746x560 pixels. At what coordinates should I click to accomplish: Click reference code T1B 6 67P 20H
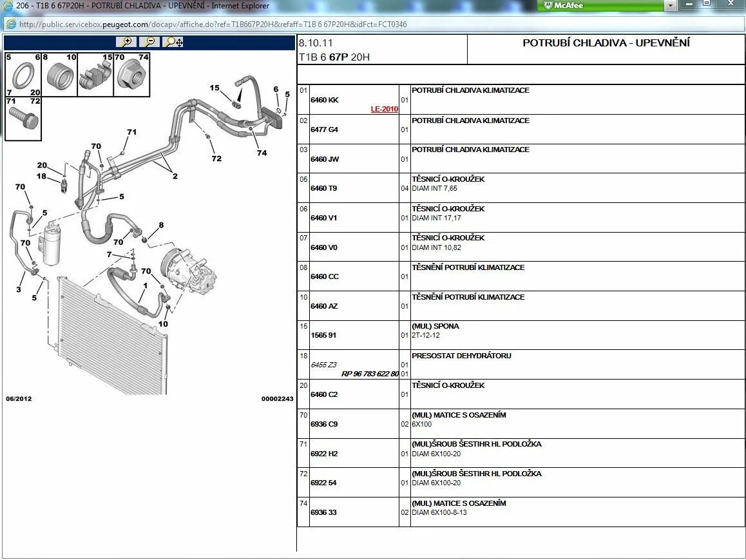click(x=334, y=57)
